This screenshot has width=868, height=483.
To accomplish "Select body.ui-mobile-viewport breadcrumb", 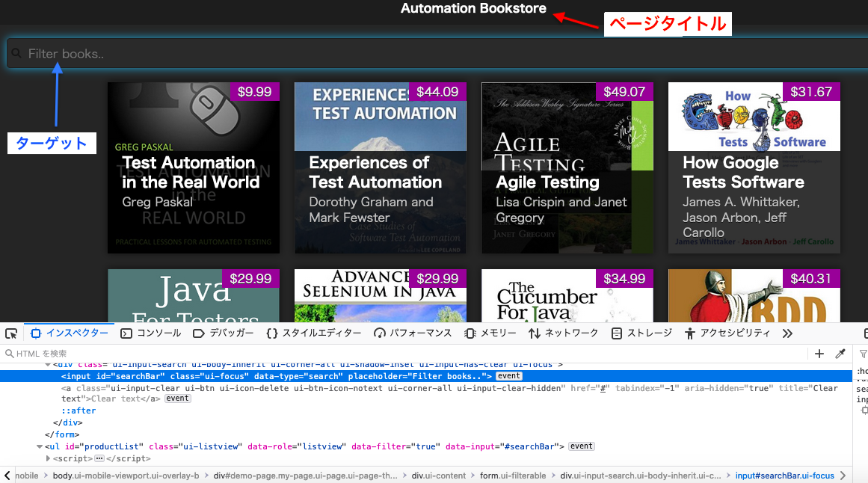I will (126, 476).
